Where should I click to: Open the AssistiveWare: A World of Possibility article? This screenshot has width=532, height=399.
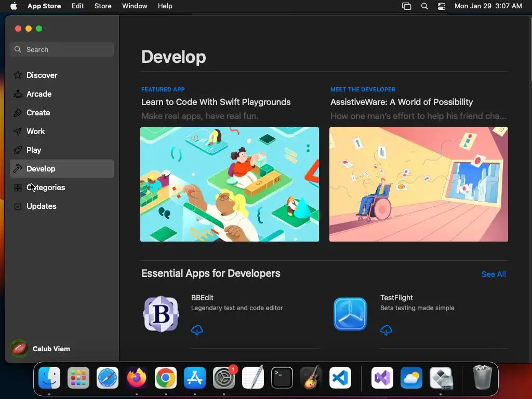click(x=402, y=102)
